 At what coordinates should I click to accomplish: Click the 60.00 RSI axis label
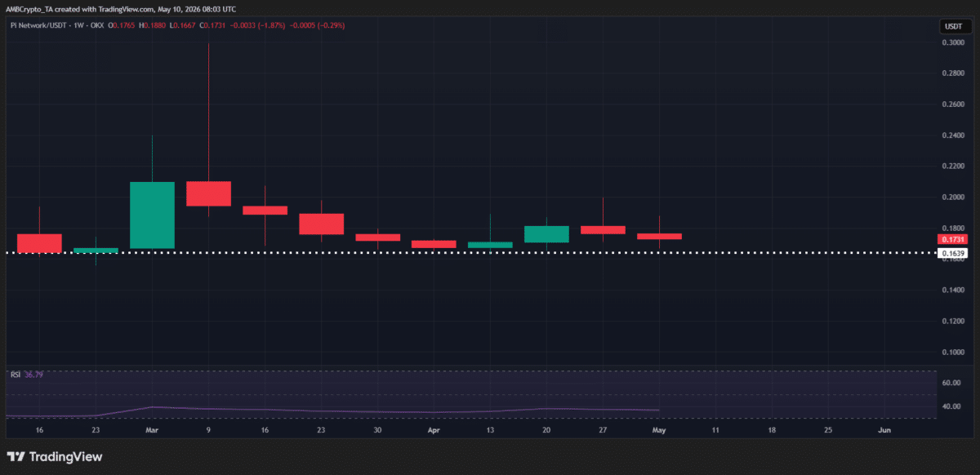coord(951,382)
